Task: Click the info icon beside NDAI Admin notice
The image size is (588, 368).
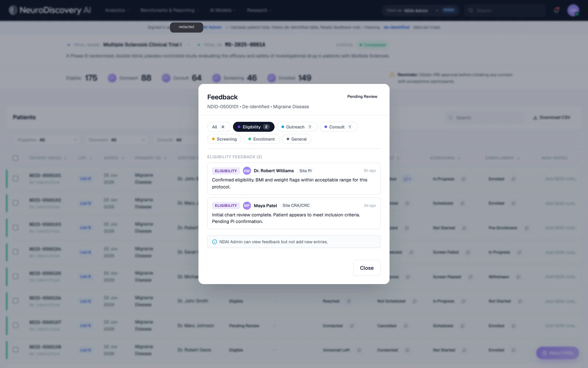Action: 215,242
